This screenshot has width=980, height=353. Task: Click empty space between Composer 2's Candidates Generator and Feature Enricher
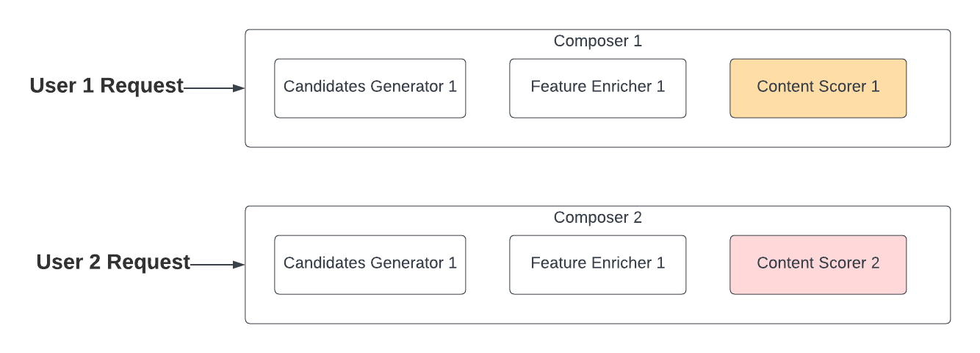(x=487, y=265)
